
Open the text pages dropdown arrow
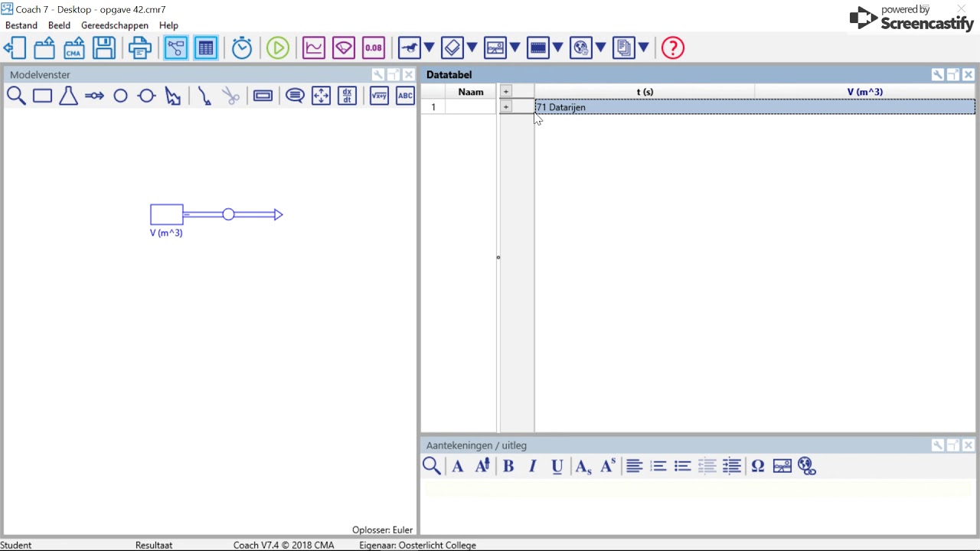(644, 48)
